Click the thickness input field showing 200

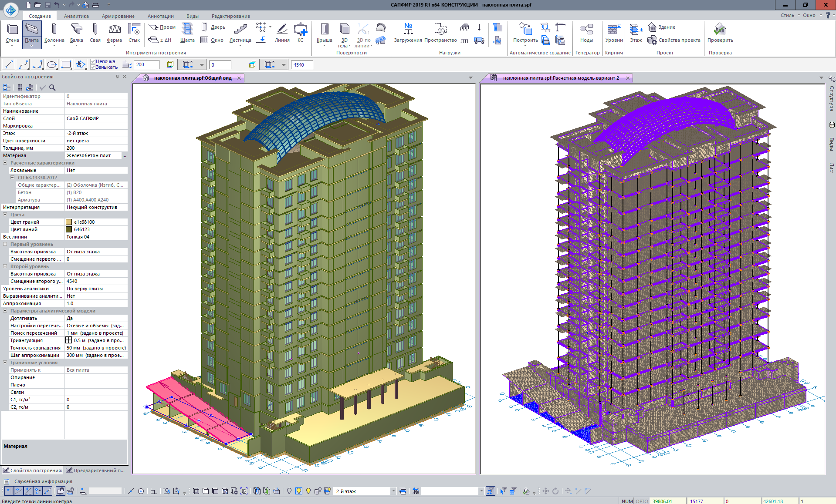point(146,64)
